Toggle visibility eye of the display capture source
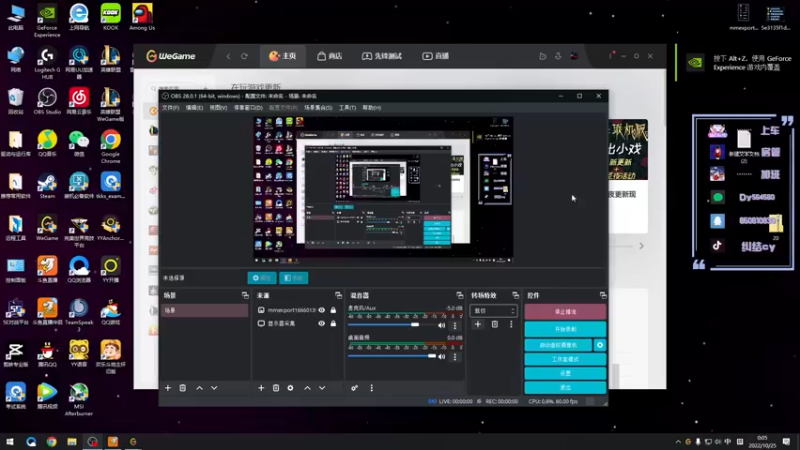Screen dimensions: 800x450 [x=321, y=323]
